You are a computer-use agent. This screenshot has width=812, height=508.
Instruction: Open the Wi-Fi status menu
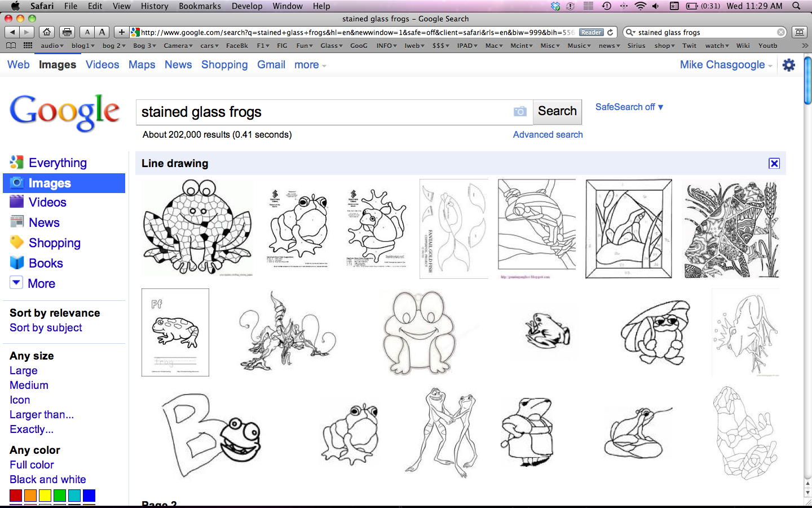[640, 6]
